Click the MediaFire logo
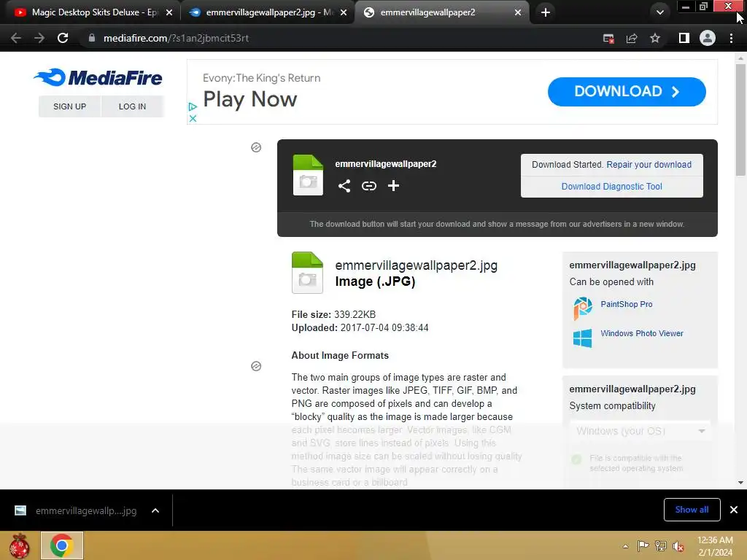Viewport: 747px width, 560px height. pos(98,77)
